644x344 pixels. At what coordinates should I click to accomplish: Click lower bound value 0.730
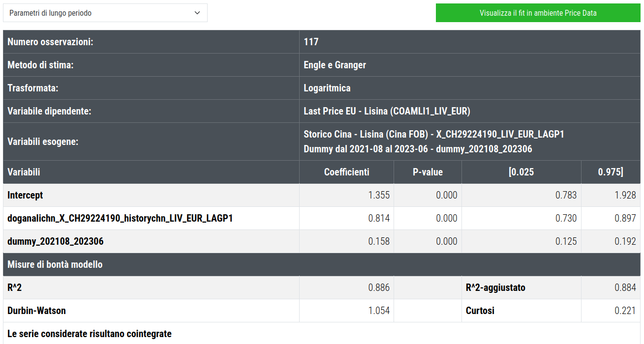click(x=566, y=218)
